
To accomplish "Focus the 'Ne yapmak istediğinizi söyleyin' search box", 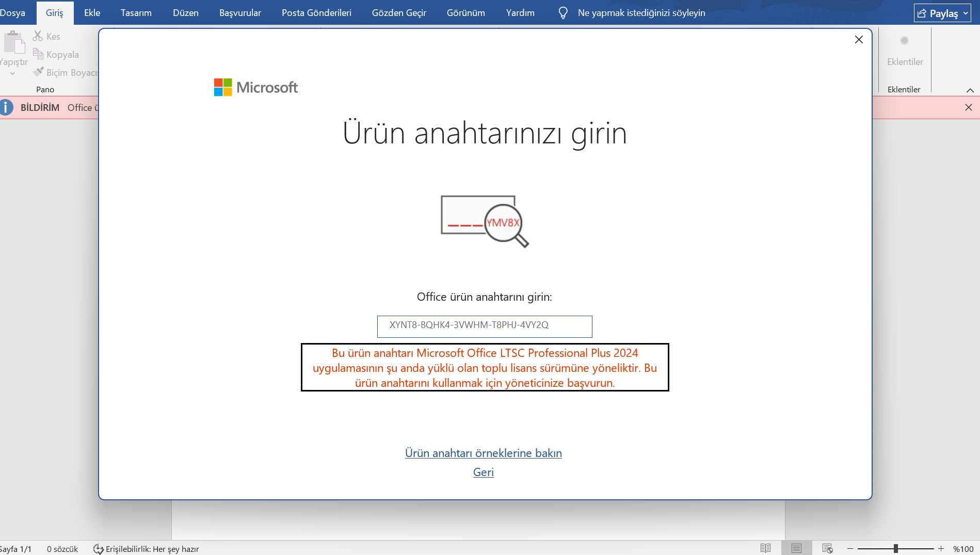I will (641, 12).
